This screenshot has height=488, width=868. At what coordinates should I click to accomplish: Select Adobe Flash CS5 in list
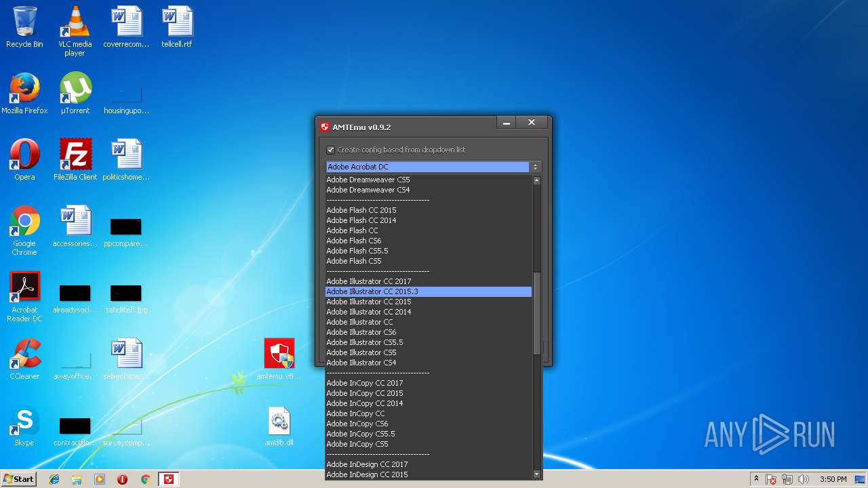429,261
